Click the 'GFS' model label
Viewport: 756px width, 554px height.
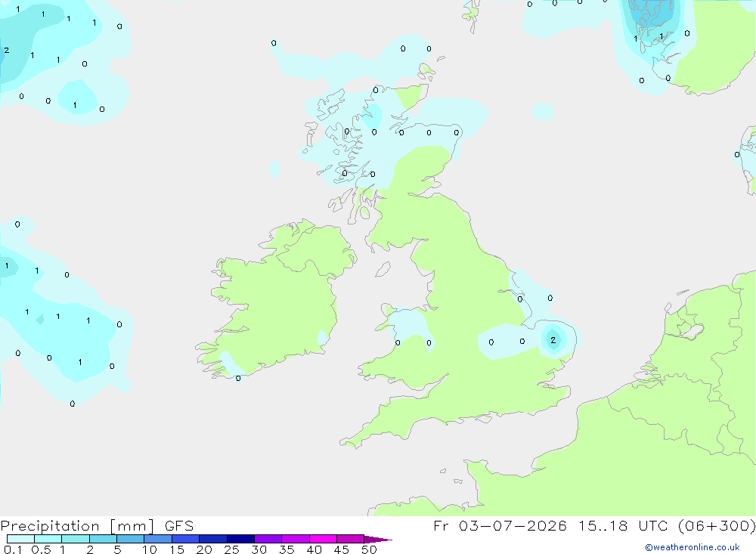coord(179,526)
